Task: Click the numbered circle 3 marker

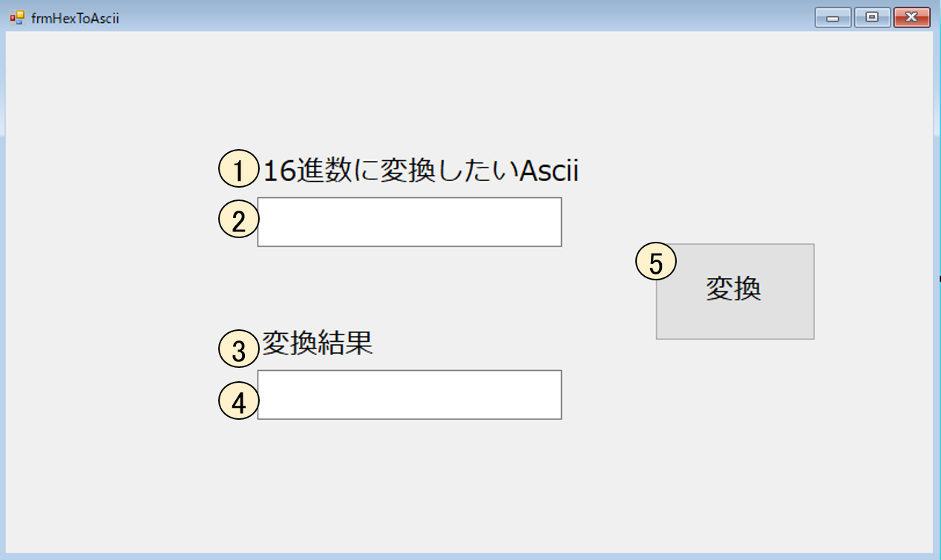Action: pyautogui.click(x=238, y=349)
